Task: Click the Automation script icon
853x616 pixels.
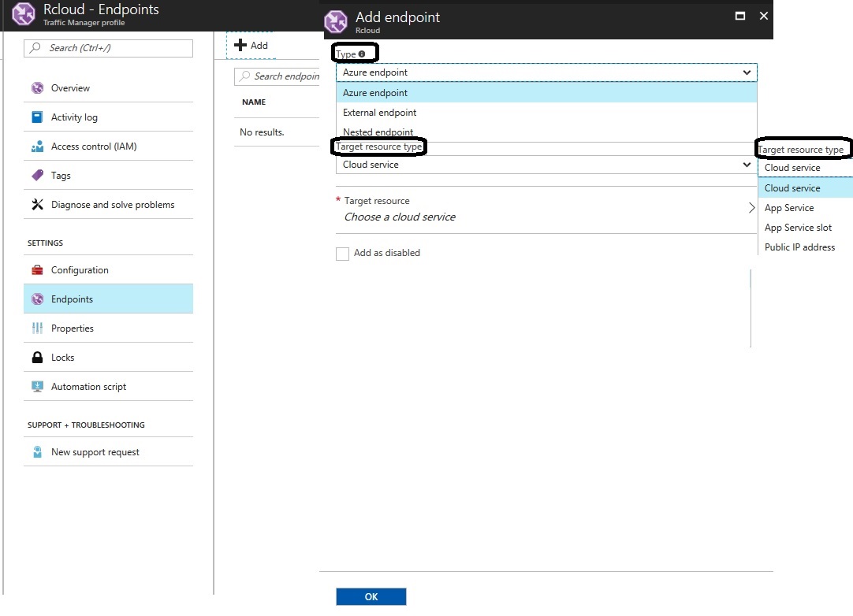Action: pyautogui.click(x=37, y=387)
